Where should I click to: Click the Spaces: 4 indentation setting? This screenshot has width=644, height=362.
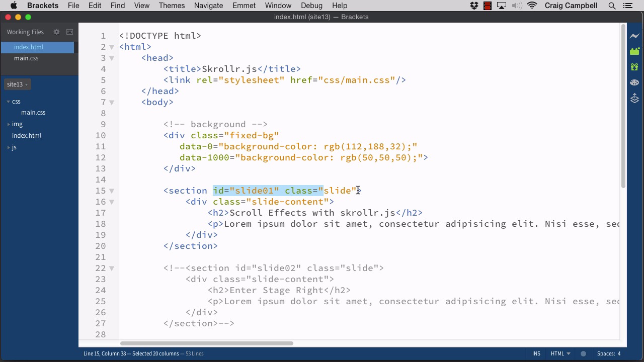point(609,353)
